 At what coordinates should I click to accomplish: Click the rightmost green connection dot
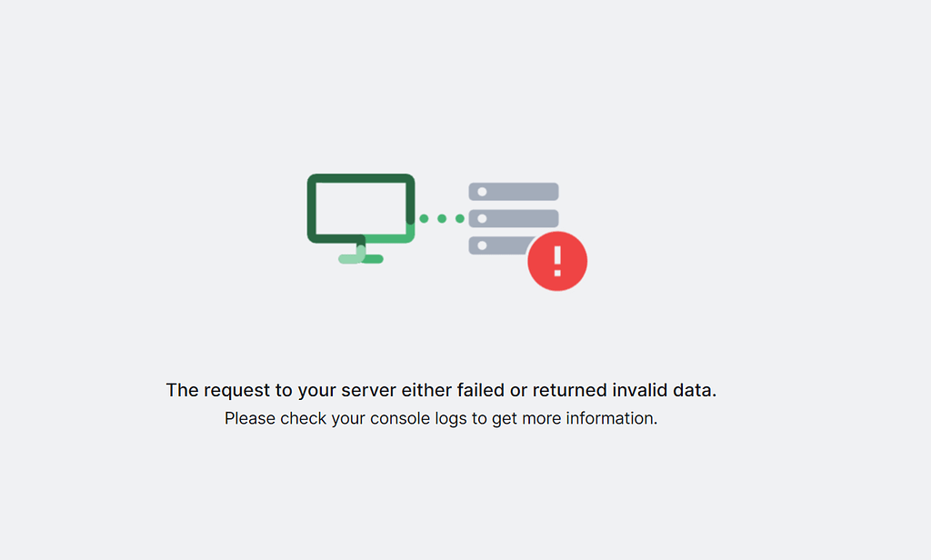pyautogui.click(x=460, y=219)
